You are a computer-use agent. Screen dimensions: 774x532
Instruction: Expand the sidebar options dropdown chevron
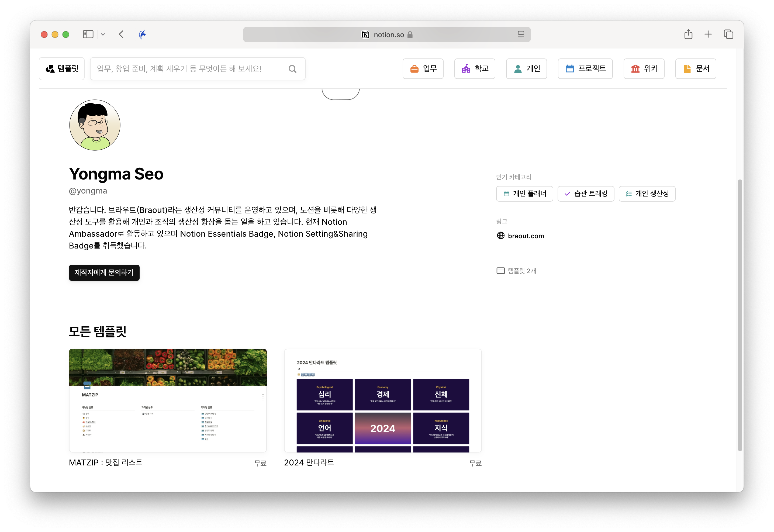103,34
